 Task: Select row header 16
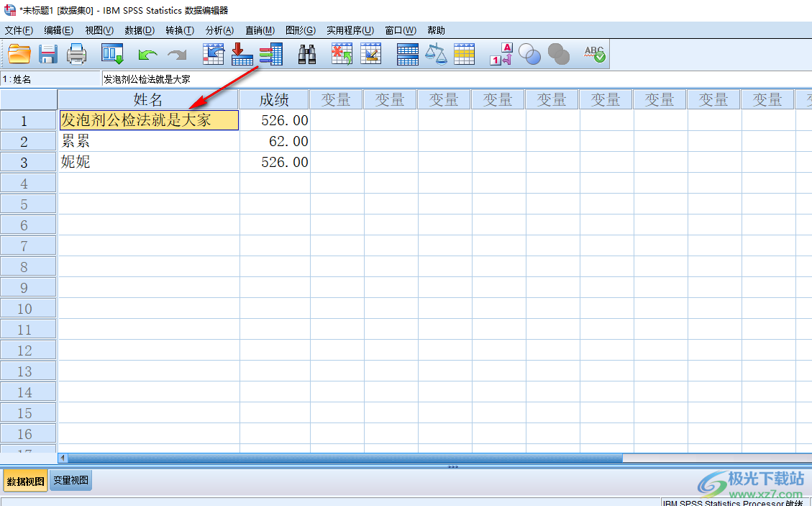(x=28, y=434)
